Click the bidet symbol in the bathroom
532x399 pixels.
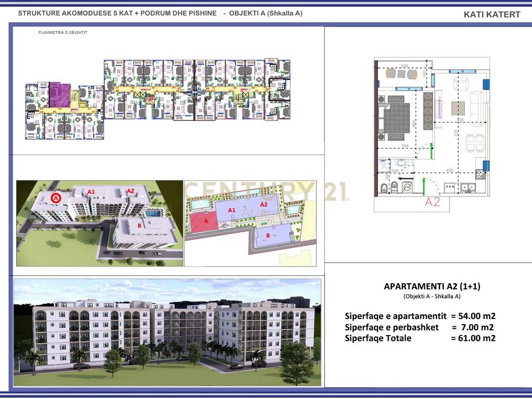(384, 188)
